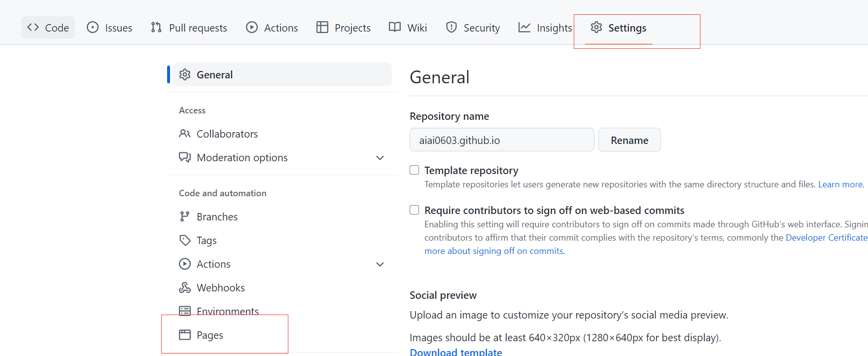Screen dimensions: 868x356
Task: Click the Tags icon in sidebar
Action: (x=185, y=241)
